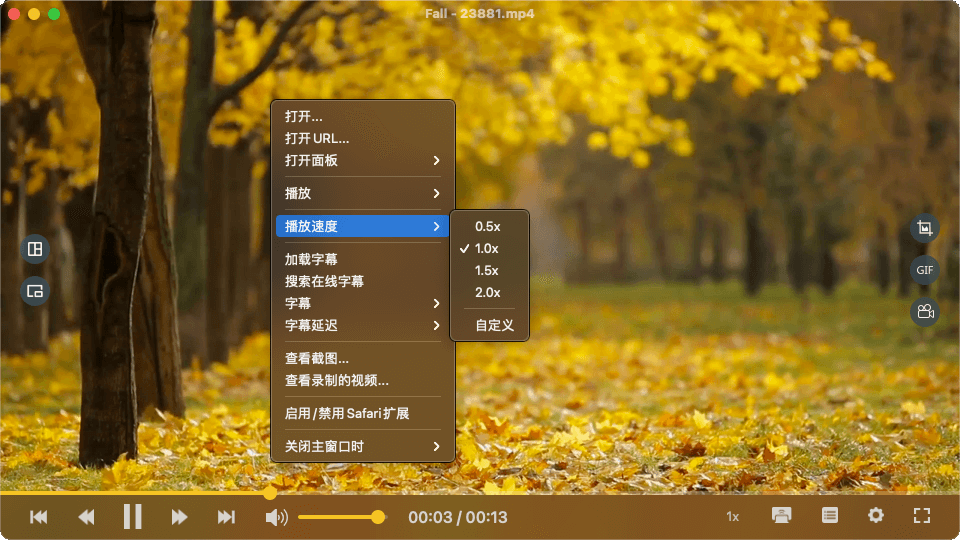Choose the checked 1.0x speed option
The image size is (960, 540).
[x=488, y=249]
